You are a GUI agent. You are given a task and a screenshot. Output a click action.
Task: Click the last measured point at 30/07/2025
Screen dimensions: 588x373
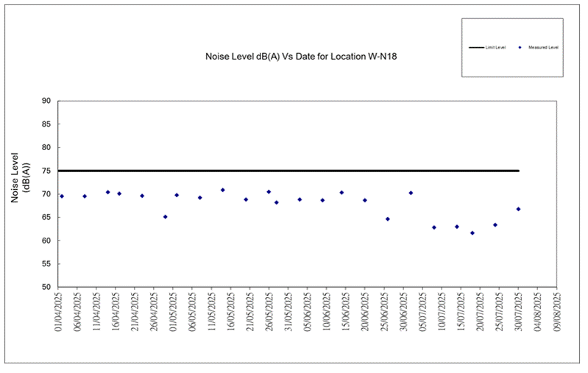[518, 209]
